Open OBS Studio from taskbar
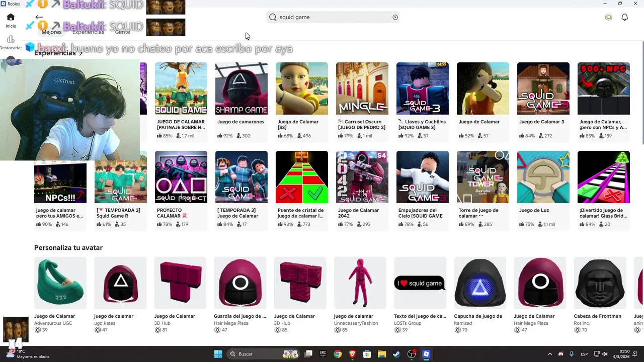This screenshot has height=362, width=644. coord(412,354)
